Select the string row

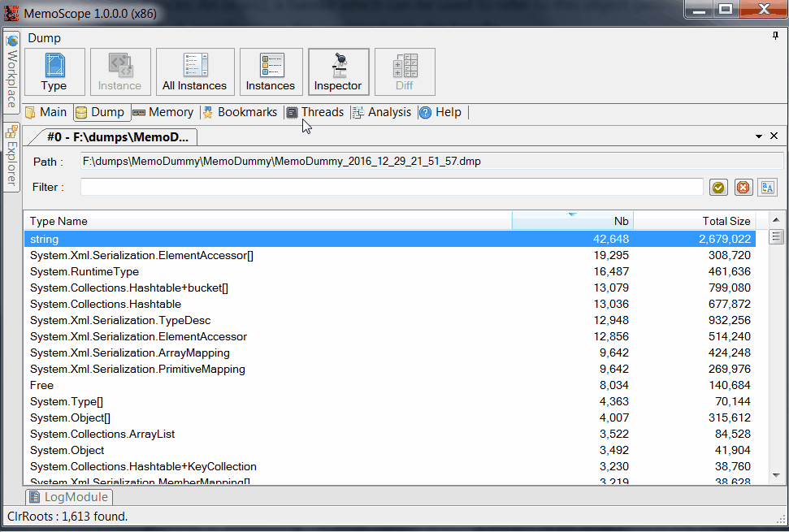390,239
